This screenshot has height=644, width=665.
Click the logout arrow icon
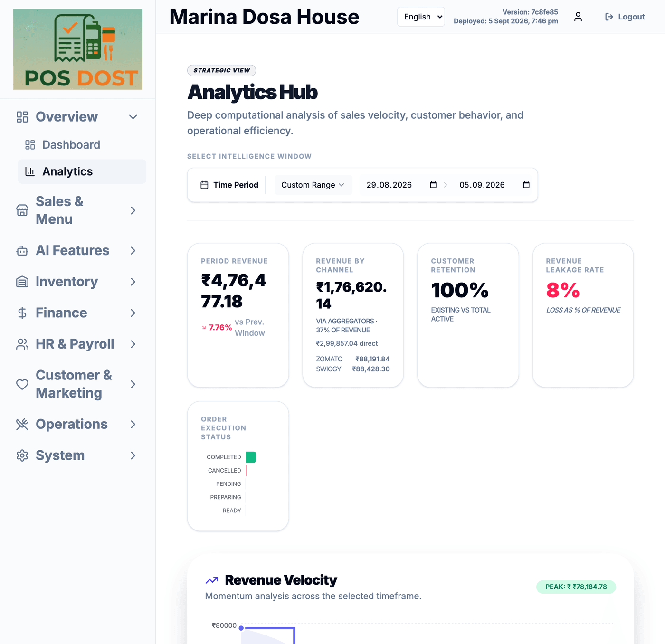(609, 17)
